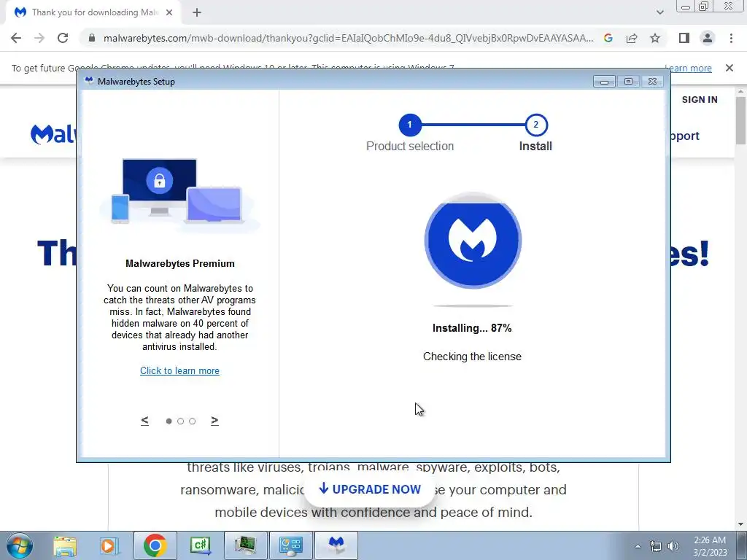The width and height of the screenshot is (747, 560).
Task: Switch to Chrome in taskbar
Action: (155, 545)
